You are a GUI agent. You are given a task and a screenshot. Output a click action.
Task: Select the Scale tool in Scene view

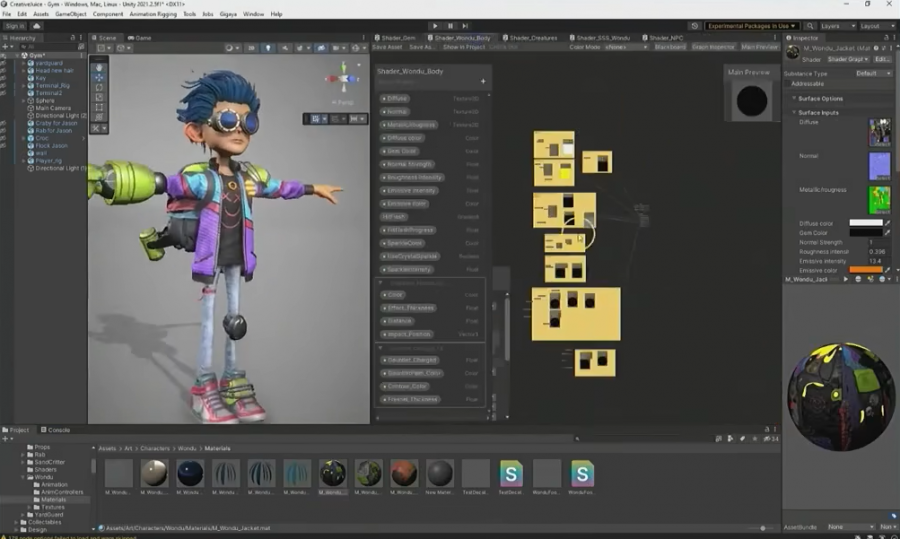99,97
